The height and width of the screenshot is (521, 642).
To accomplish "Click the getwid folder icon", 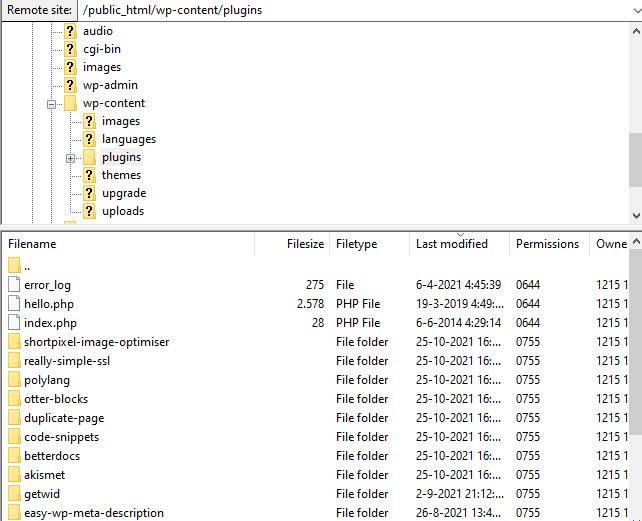I will (14, 494).
